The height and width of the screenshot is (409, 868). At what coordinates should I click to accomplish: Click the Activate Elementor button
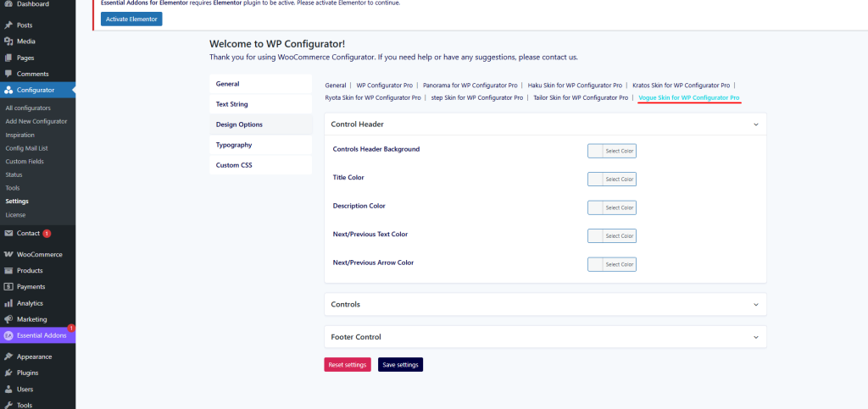point(131,19)
